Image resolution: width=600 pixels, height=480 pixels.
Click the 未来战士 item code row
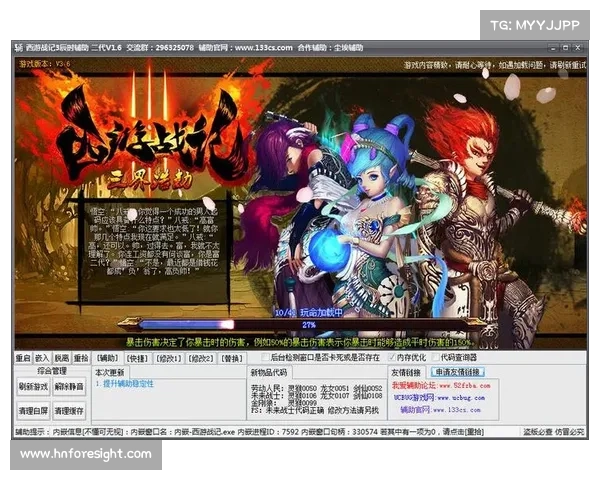(316, 395)
